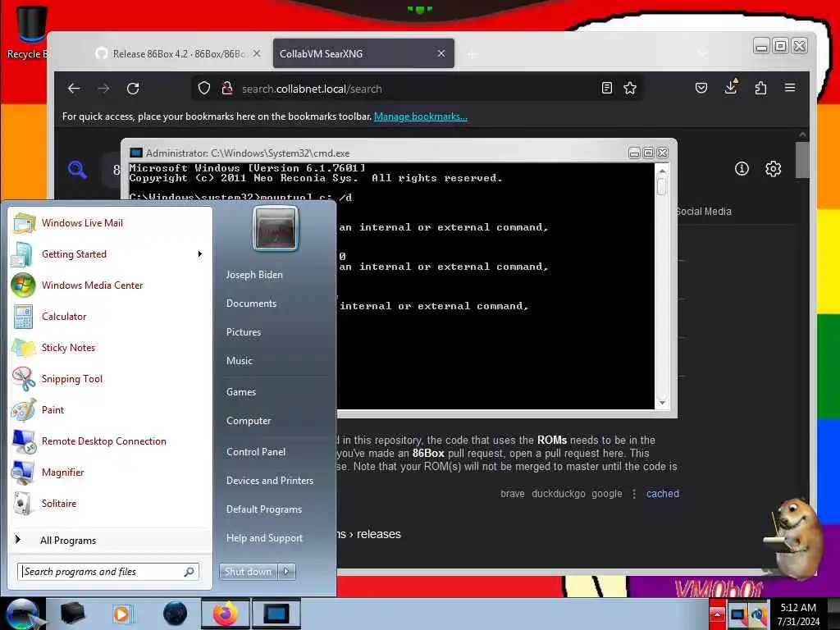Open result via duckduckgo link
This screenshot has width=840, height=630.
tap(558, 494)
